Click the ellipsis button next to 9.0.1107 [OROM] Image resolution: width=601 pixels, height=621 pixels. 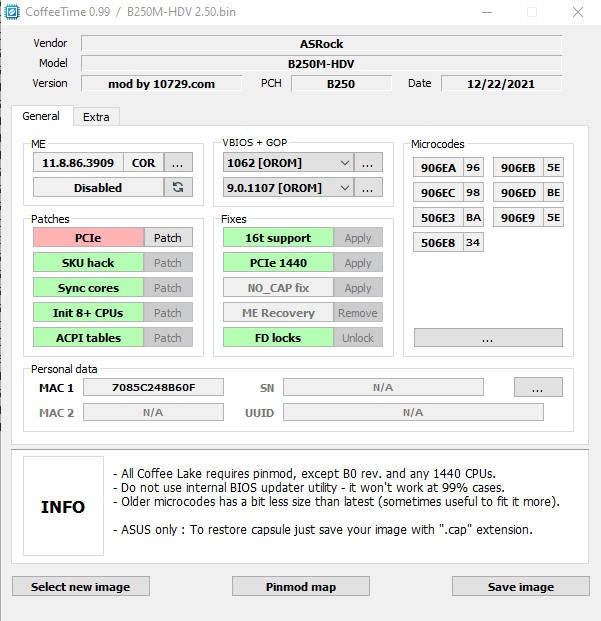pos(368,187)
